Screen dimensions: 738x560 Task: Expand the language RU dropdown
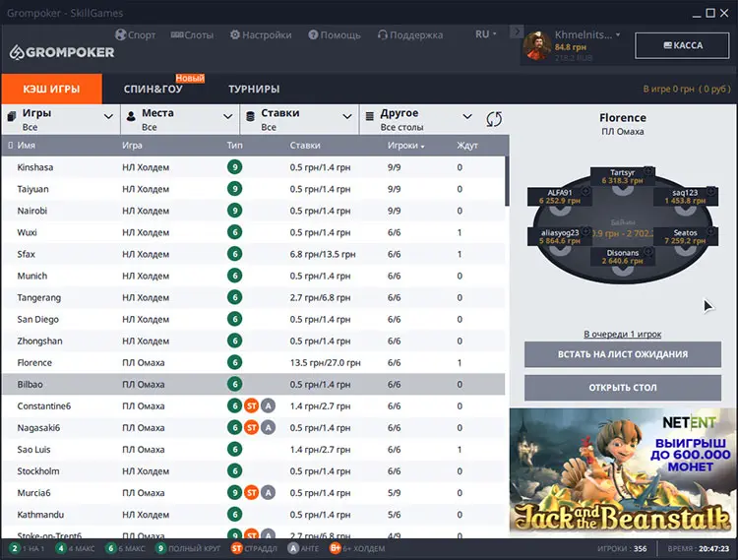coord(486,34)
